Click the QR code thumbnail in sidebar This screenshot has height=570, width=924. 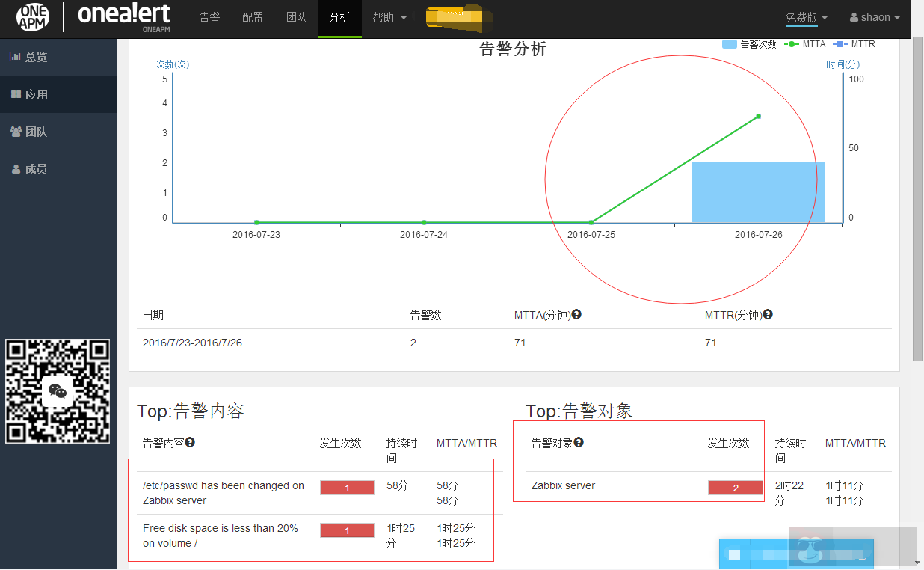tap(58, 390)
